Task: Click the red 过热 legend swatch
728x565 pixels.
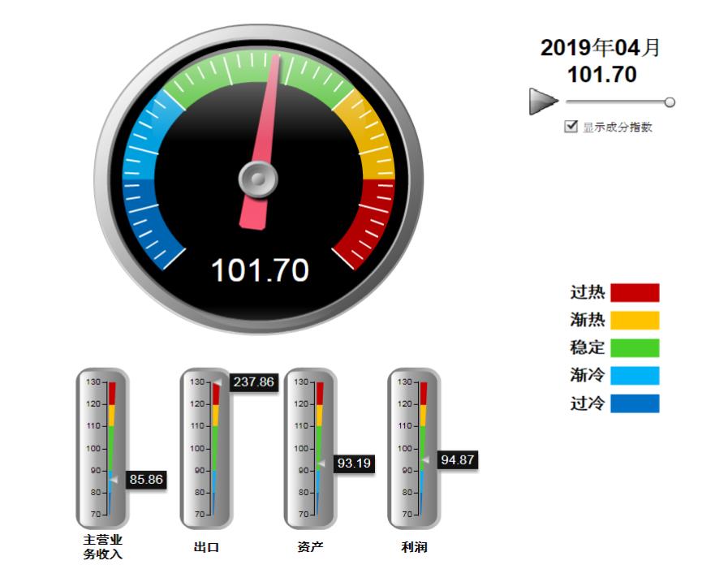Action: pos(635,292)
